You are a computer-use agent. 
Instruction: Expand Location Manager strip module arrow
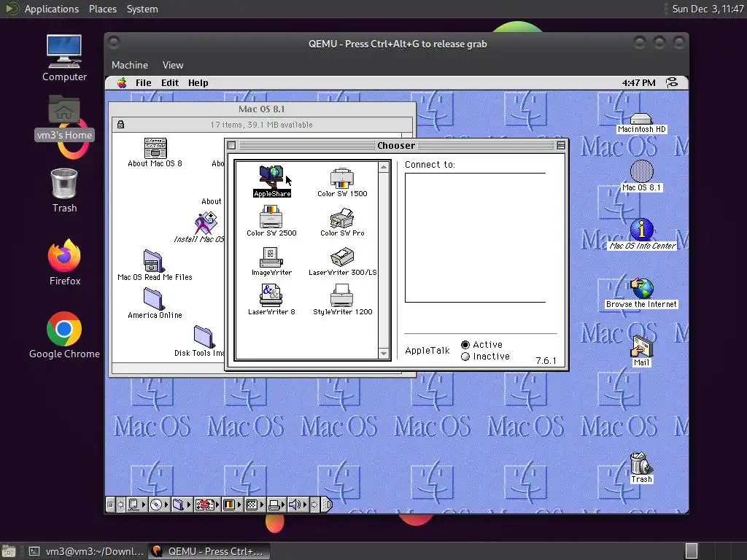pos(217,505)
